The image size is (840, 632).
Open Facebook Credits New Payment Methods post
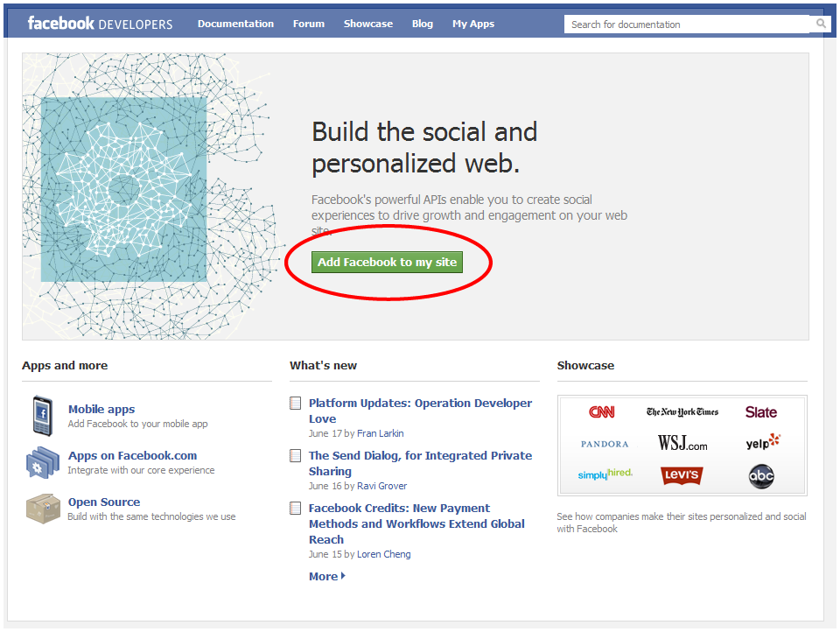(416, 523)
